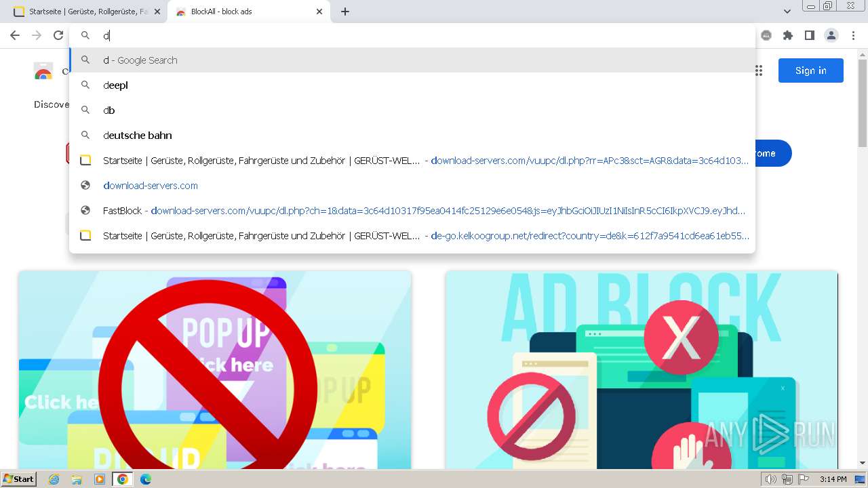The width and height of the screenshot is (868, 488).
Task: Click the system tray network icon
Action: click(x=787, y=479)
